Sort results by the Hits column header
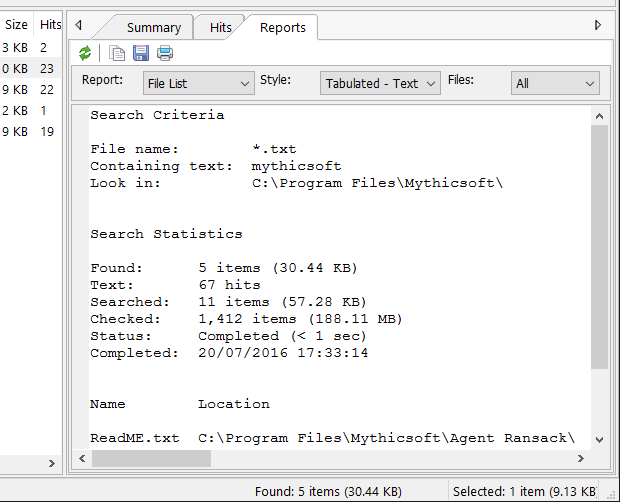Screen dimensions: 620x502 (x=50, y=25)
